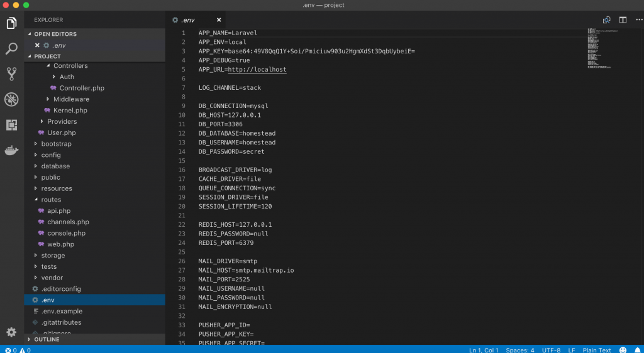The height and width of the screenshot is (353, 644).
Task: Open the editor More Actions menu
Action: point(639,20)
